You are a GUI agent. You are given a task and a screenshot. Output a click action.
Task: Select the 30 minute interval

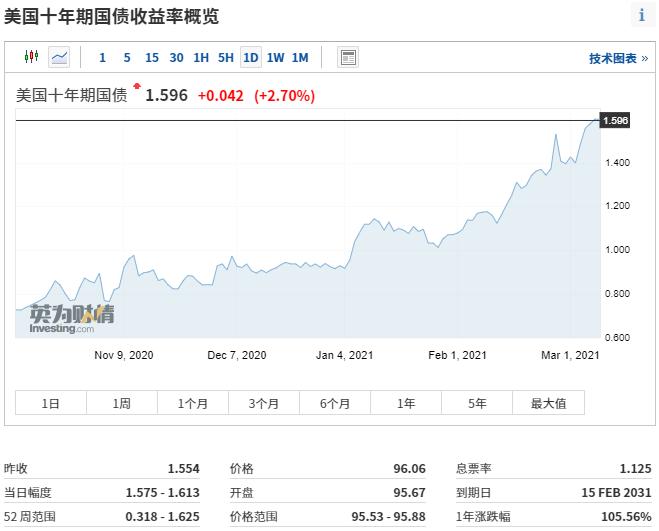pos(177,57)
